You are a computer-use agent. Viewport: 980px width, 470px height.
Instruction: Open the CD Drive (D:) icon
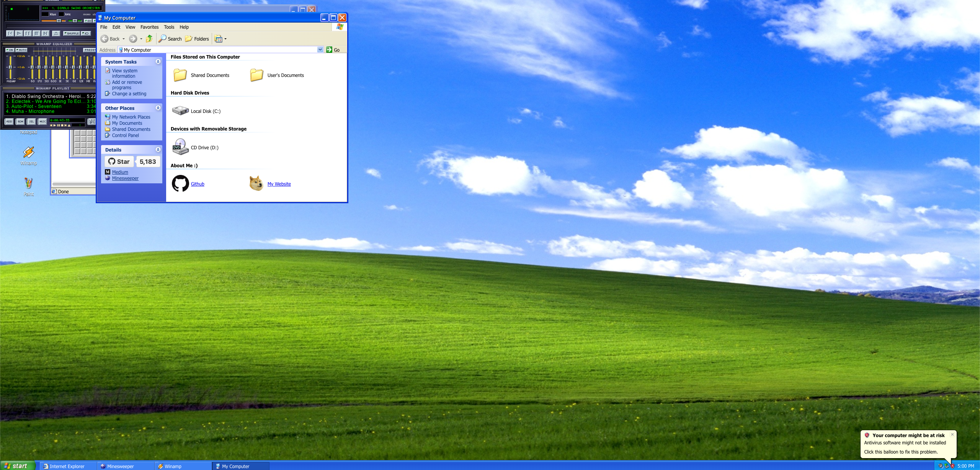click(x=180, y=147)
